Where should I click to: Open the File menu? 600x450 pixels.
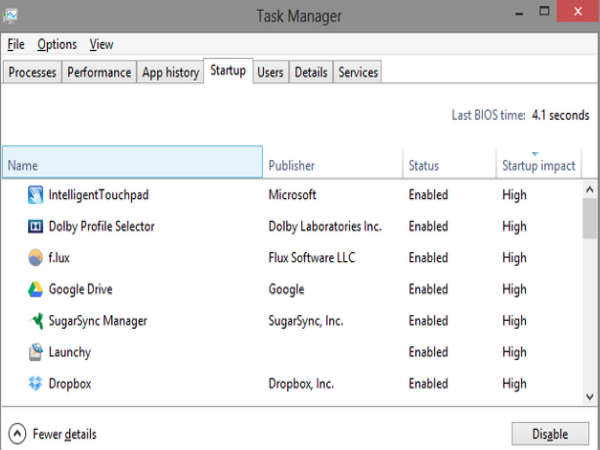(x=16, y=44)
